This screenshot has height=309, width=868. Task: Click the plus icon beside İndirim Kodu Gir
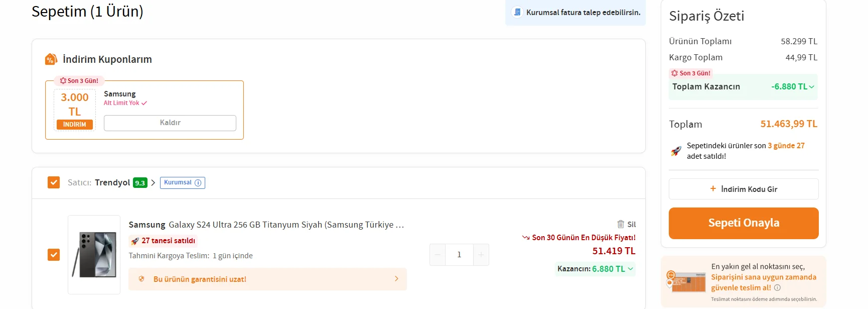click(713, 189)
